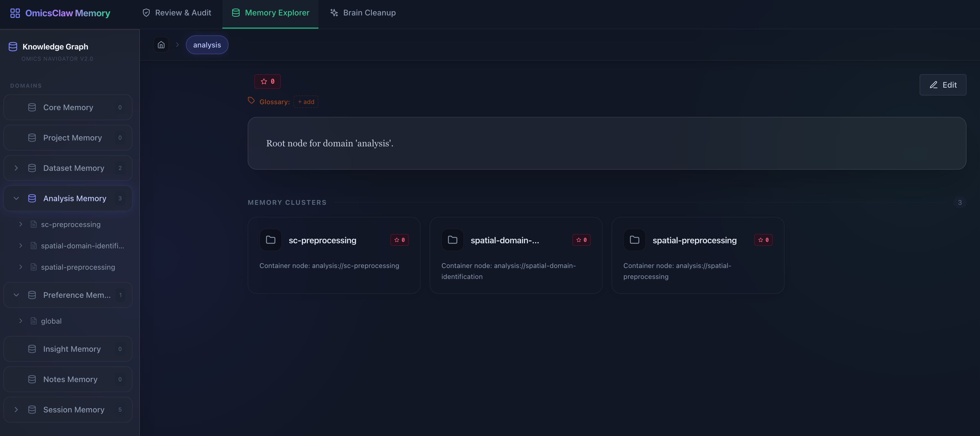Screen dimensions: 980x436
Task: Click the home breadcrumb icon
Action: (x=161, y=45)
